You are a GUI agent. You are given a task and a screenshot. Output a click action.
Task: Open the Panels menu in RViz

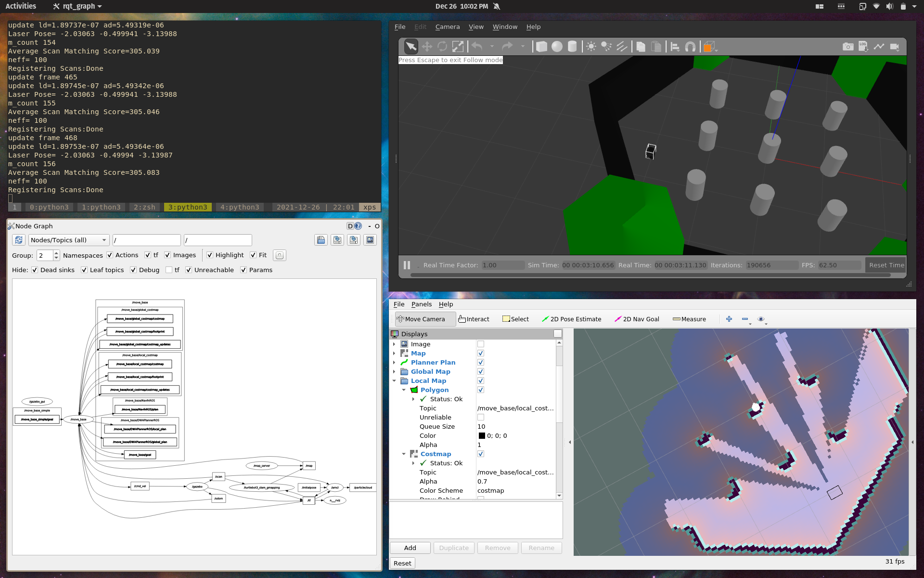tap(422, 304)
